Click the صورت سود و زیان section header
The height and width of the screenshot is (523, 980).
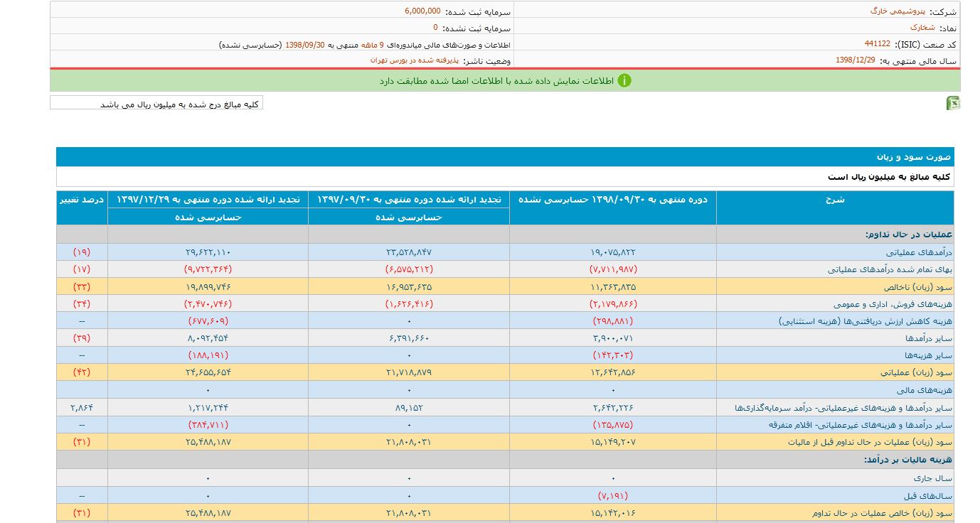tap(505, 156)
